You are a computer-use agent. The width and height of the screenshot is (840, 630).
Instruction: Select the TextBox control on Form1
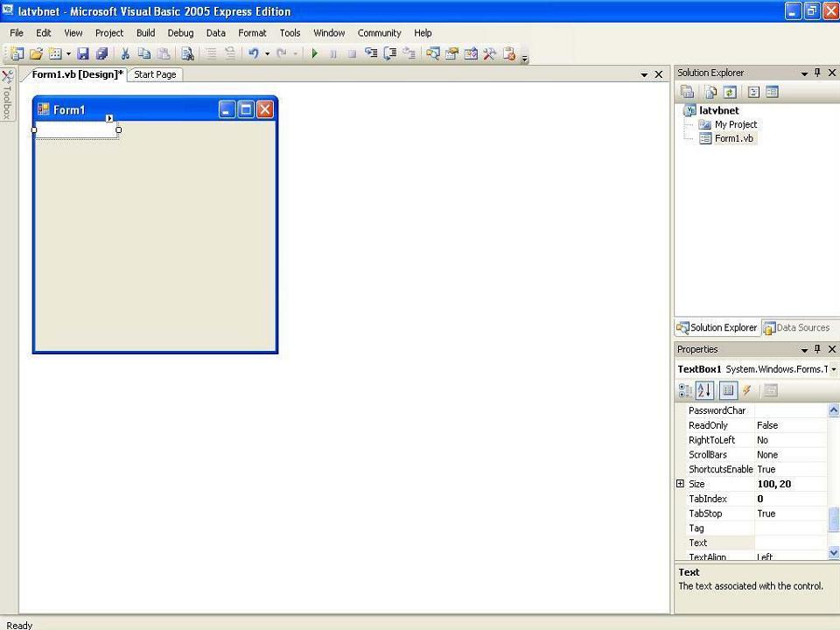coord(77,129)
